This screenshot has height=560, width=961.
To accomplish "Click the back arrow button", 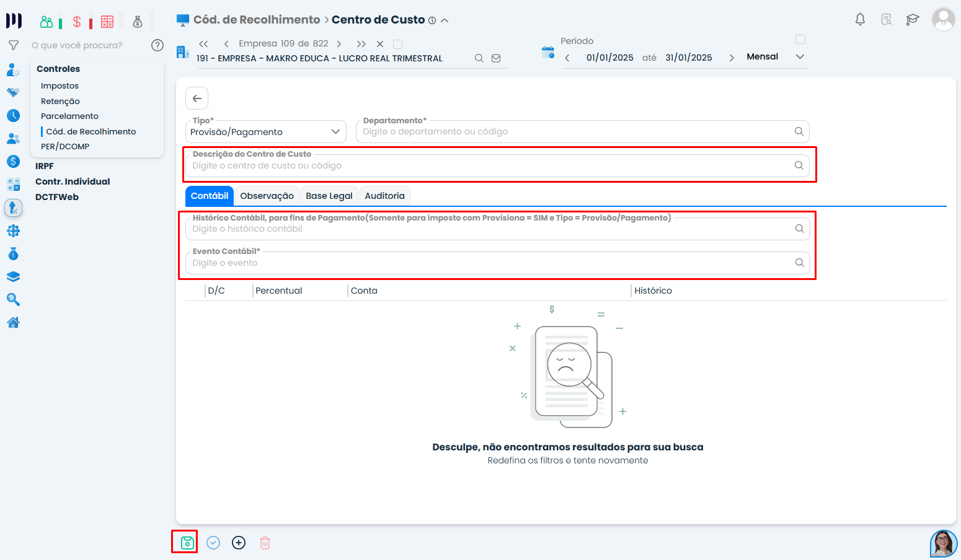I will click(197, 98).
